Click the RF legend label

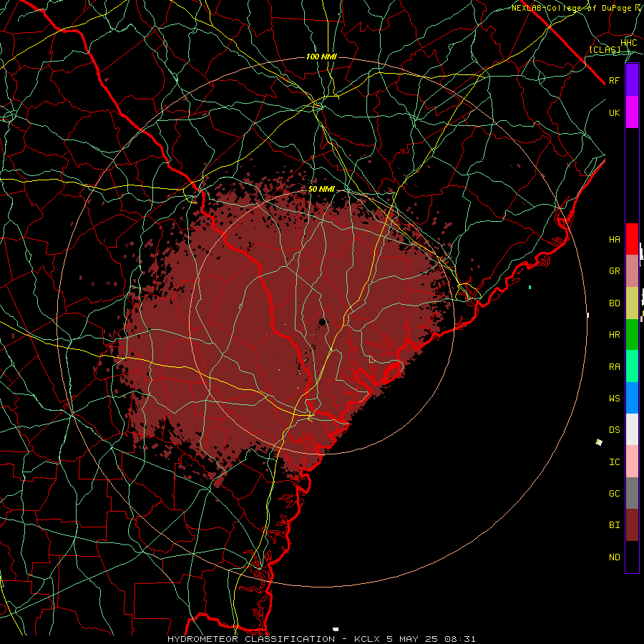(x=615, y=80)
